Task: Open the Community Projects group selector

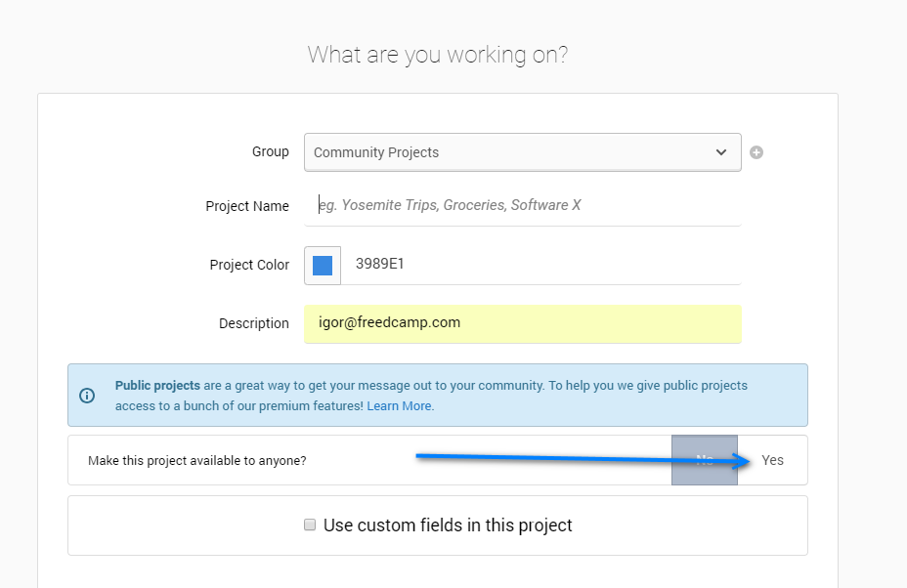Action: (x=508, y=152)
